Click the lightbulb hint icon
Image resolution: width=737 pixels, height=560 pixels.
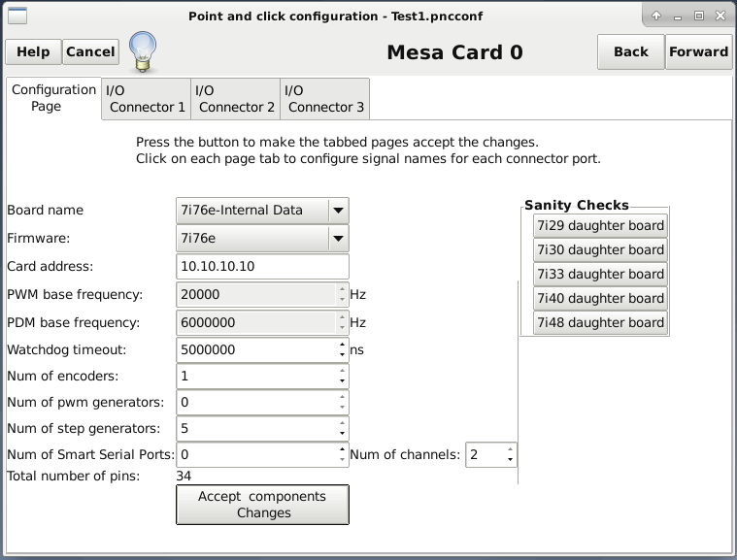[143, 51]
